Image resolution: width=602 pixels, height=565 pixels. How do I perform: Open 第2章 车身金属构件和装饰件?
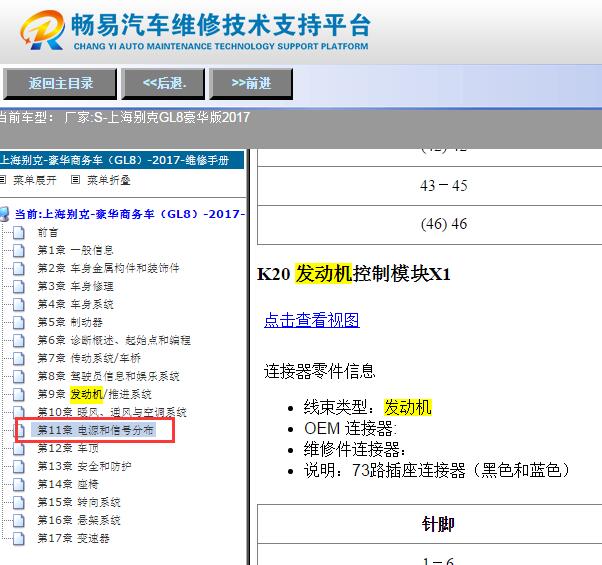(x=108, y=268)
